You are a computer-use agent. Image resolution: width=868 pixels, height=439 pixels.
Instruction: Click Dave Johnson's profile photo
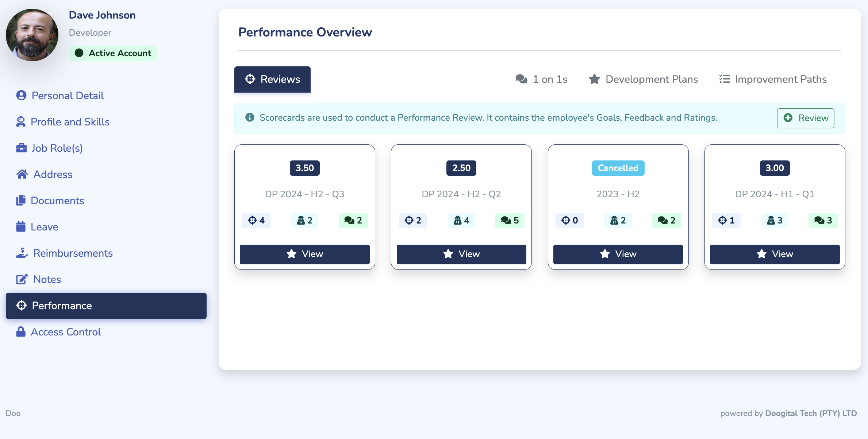[x=32, y=35]
